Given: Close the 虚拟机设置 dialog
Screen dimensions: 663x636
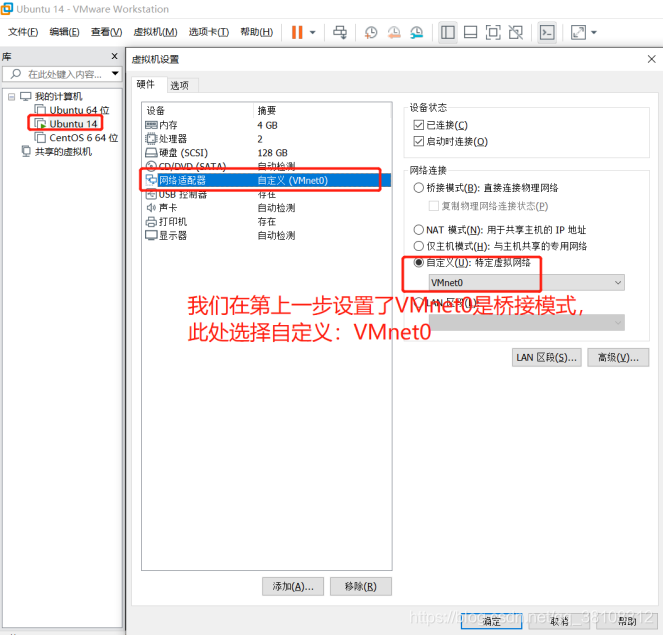Looking at the screenshot, I should tap(652, 59).
